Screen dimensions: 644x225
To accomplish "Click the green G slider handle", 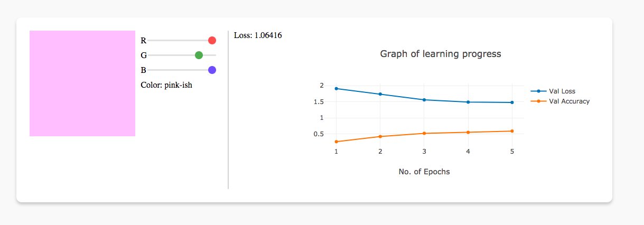I will coord(199,55).
